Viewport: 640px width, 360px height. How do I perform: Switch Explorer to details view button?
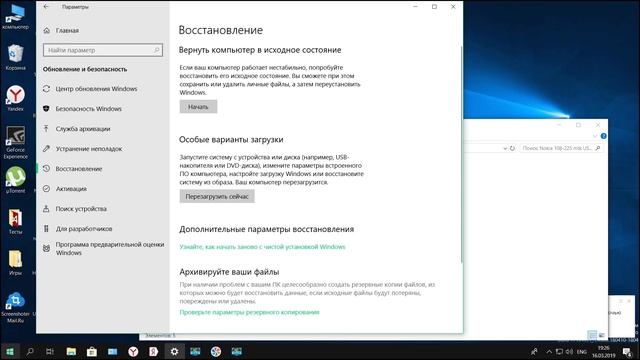point(592,335)
